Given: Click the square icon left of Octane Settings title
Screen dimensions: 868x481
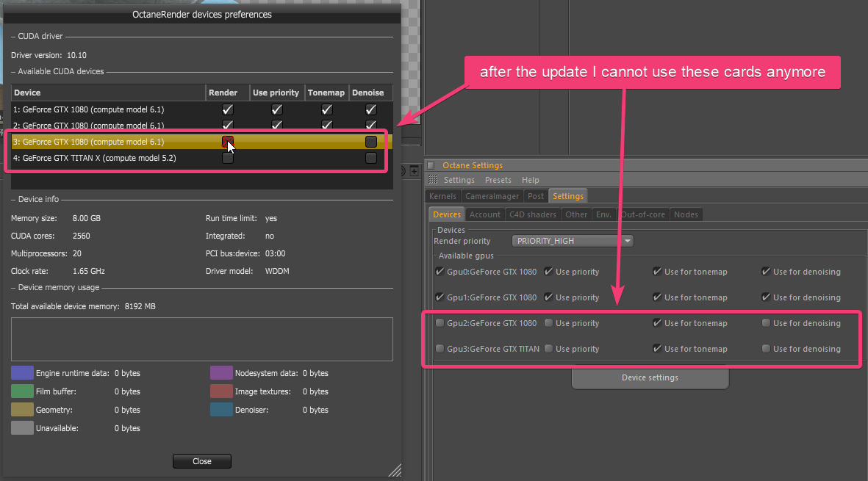Looking at the screenshot, I should [x=431, y=165].
